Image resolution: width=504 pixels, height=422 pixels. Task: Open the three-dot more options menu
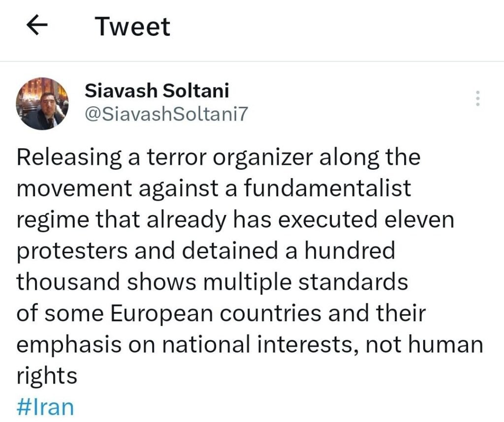point(478,98)
